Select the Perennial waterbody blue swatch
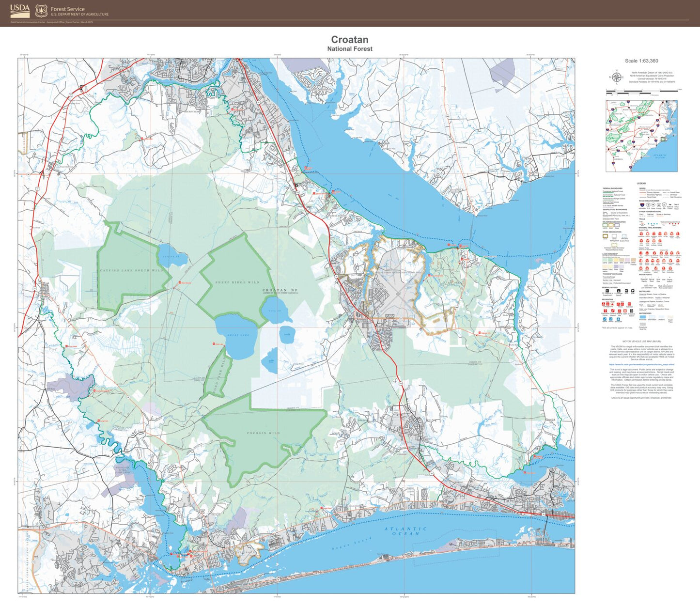 pyautogui.click(x=643, y=317)
